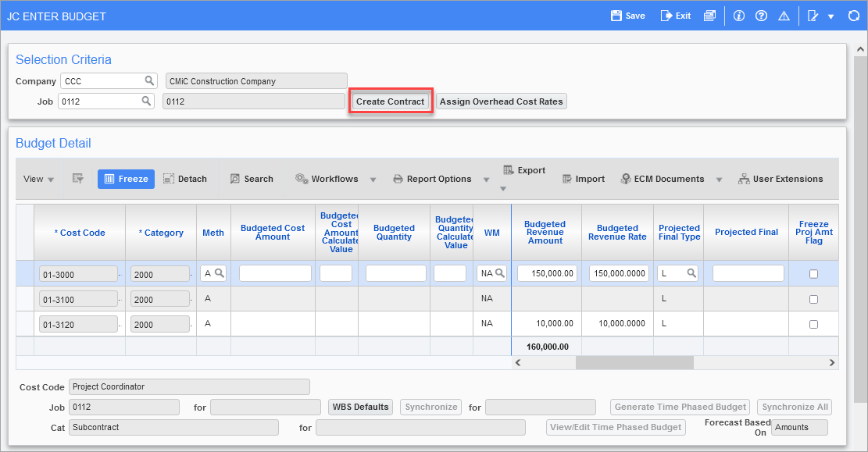Click the refresh icon in header
This screenshot has width=868, height=452.
click(854, 16)
